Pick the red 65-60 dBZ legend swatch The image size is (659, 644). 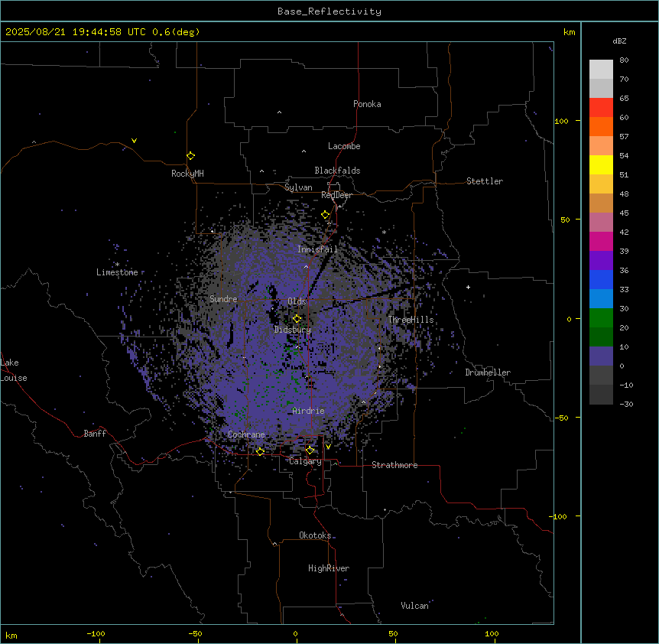601,108
